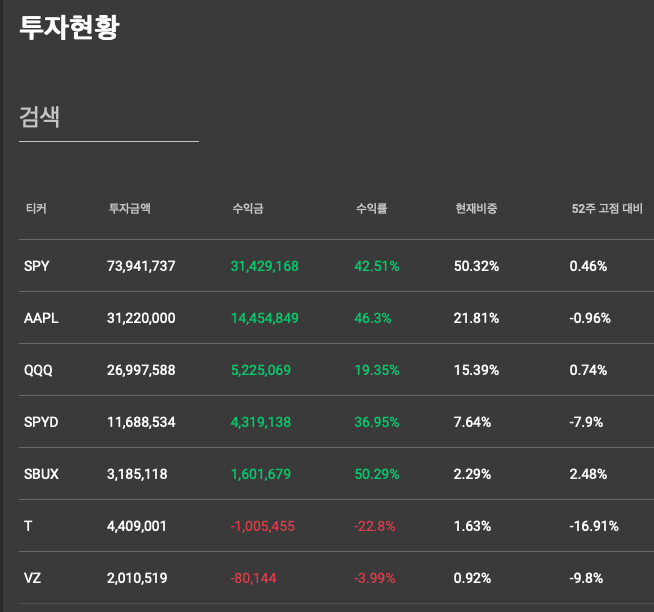
Task: Click the 31,429,168 profit value
Action: 265,266
